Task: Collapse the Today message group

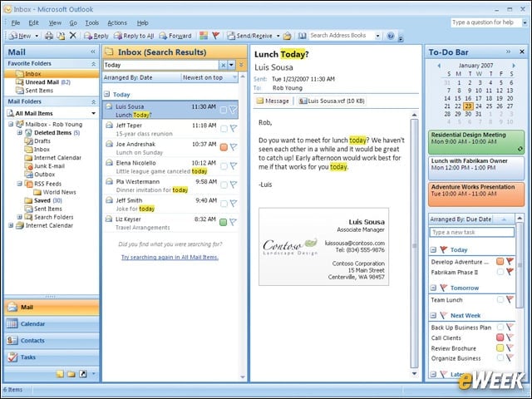Action: [107, 94]
